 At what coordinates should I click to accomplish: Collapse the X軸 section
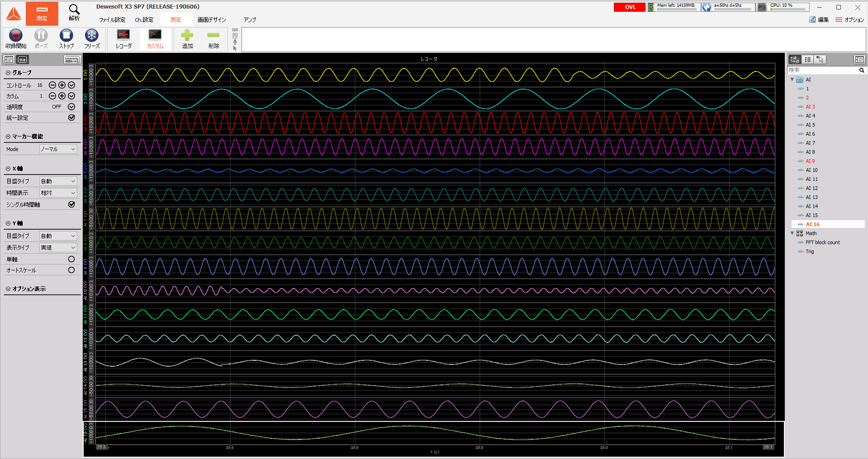(x=8, y=168)
